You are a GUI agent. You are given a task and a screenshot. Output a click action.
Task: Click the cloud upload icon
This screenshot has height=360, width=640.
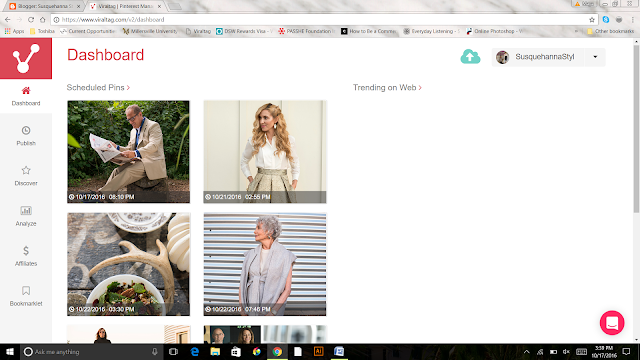pyautogui.click(x=470, y=57)
